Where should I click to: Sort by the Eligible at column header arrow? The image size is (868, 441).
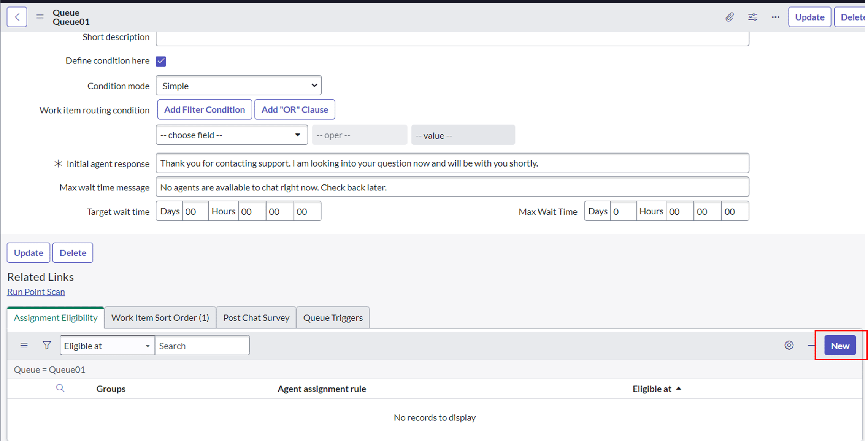point(679,388)
